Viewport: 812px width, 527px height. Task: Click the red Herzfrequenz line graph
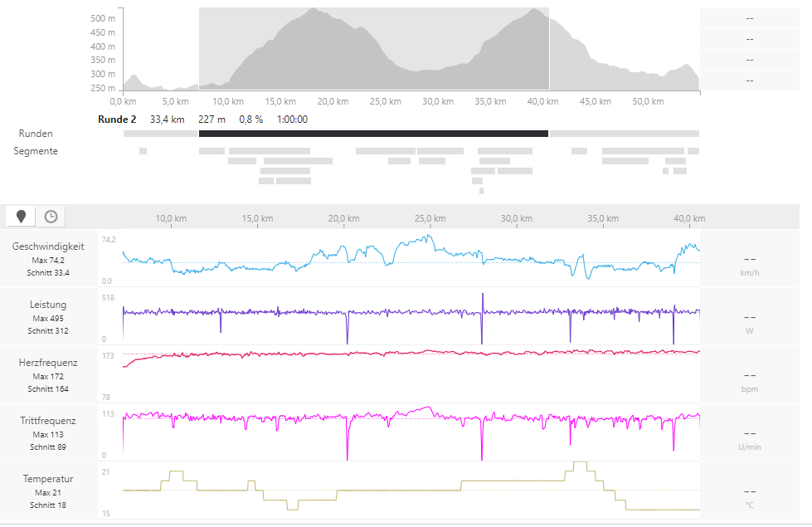415,353
